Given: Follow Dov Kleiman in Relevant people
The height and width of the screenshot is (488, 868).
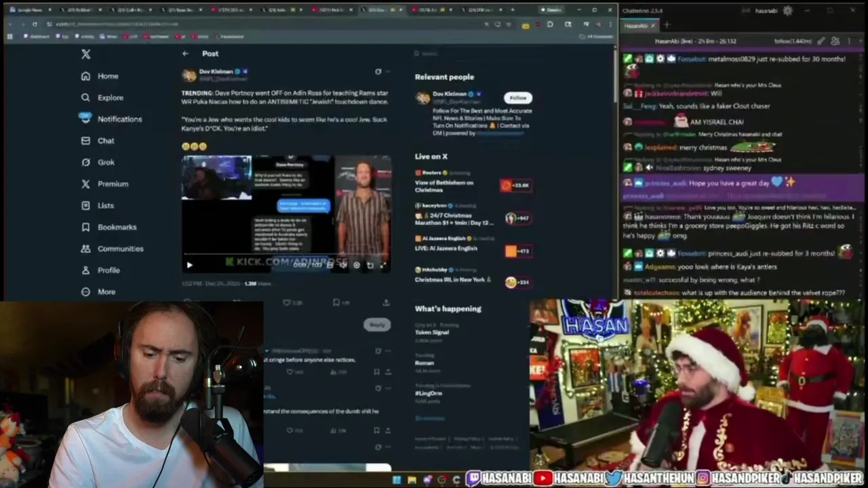Looking at the screenshot, I should pyautogui.click(x=518, y=98).
